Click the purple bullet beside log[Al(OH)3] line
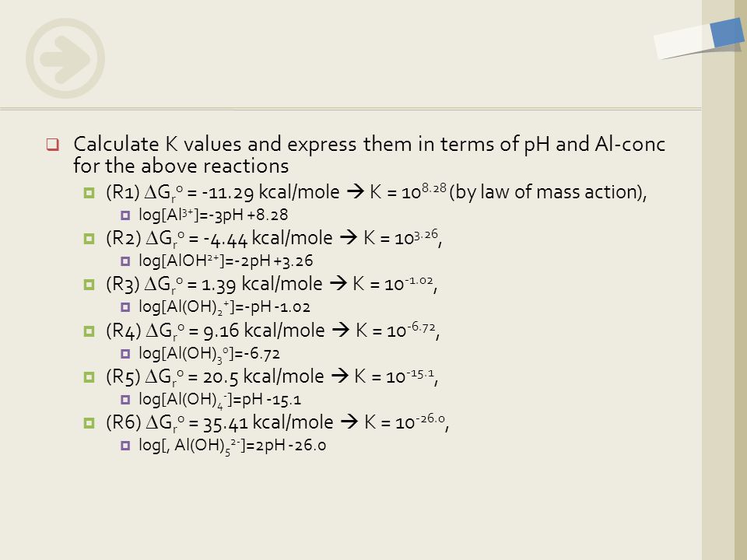This screenshot has width=747, height=560. pyautogui.click(x=125, y=354)
